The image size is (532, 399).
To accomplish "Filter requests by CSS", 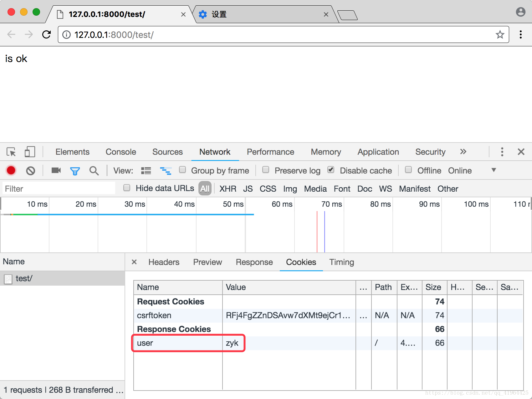I will pos(268,189).
